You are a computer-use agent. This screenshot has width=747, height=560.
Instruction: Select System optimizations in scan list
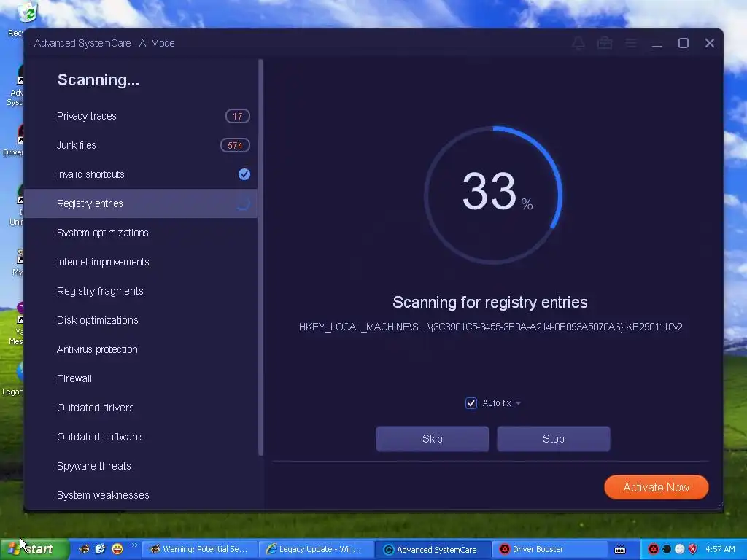[141, 233]
